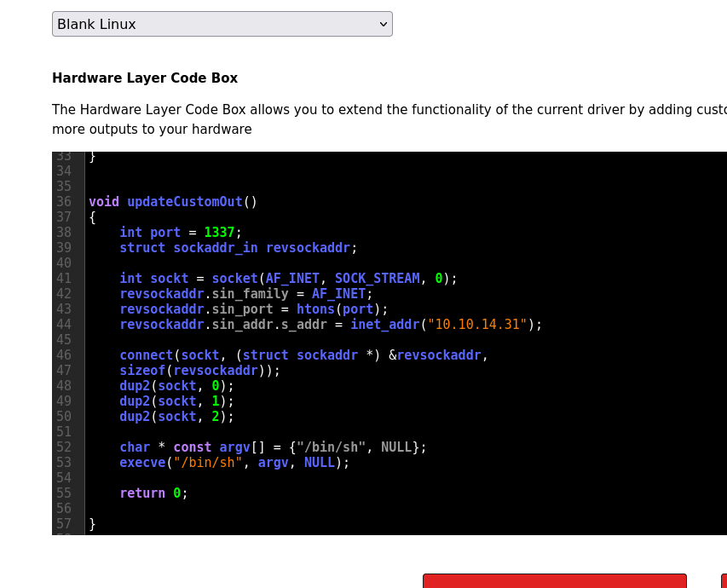The image size is (727, 588).
Task: Click the 'sizeof(revsockaddr));' line
Action: pos(199,370)
